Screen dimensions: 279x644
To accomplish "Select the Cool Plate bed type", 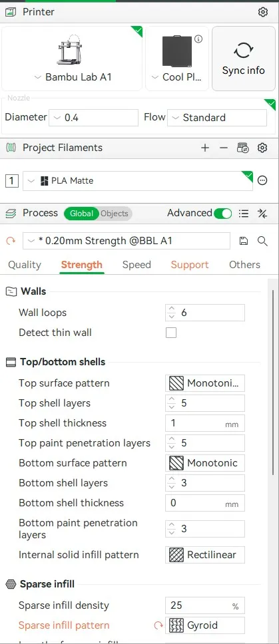I will [177, 59].
